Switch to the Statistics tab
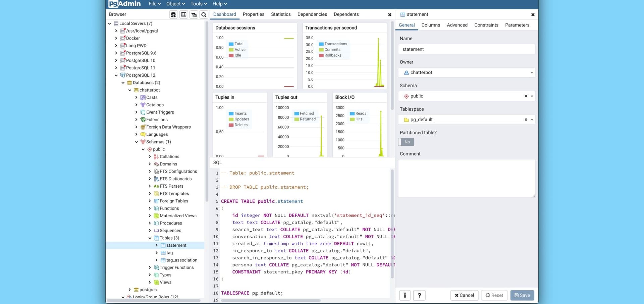 tap(281, 14)
